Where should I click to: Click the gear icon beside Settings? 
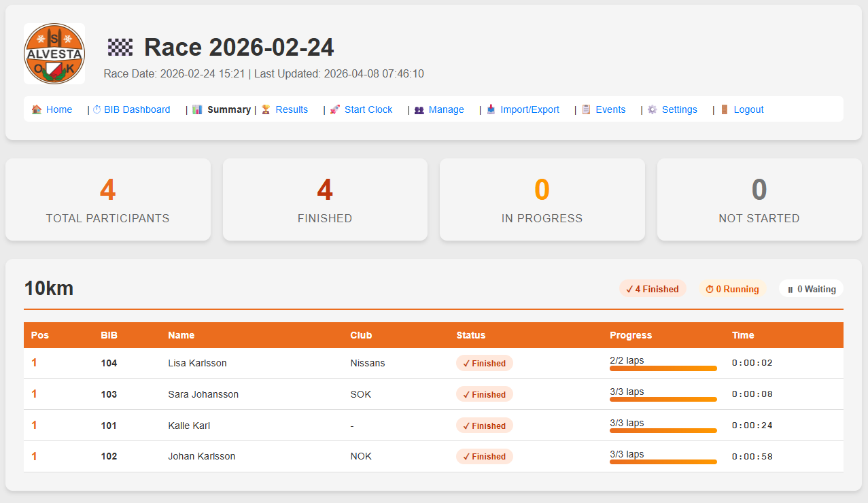[653, 109]
